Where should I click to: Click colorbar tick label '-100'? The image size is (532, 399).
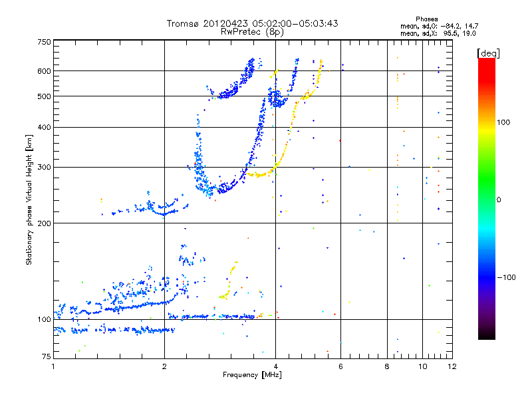(506, 277)
